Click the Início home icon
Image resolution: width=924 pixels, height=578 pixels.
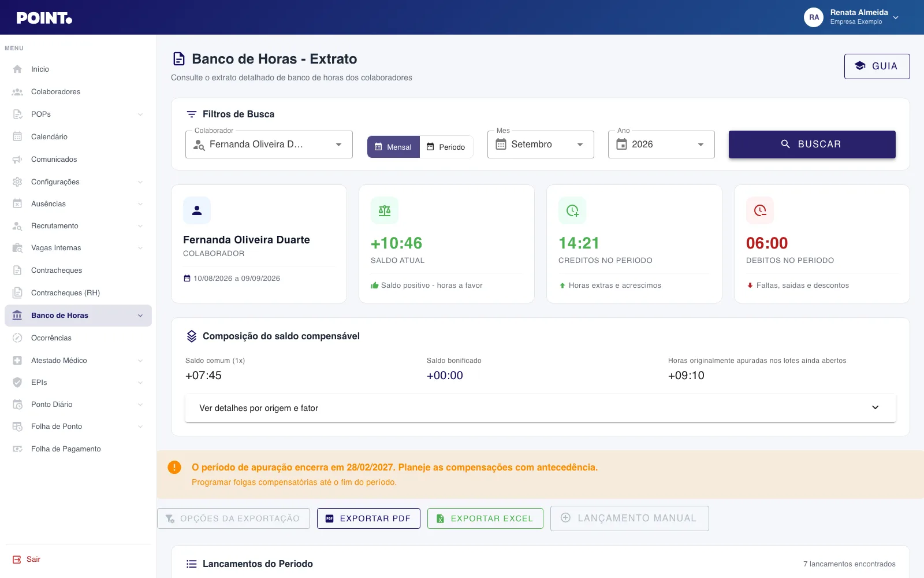[x=17, y=69]
